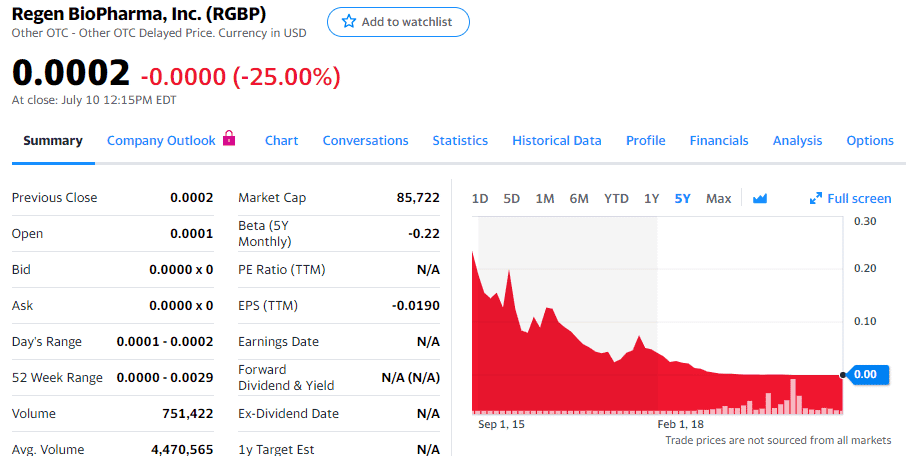
Task: Click the Ask value 0.0000 x 0
Action: point(181,305)
